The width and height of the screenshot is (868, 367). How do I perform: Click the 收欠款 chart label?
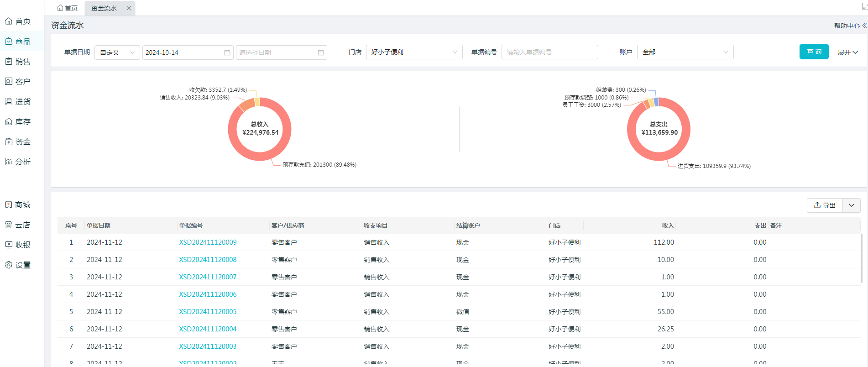(x=218, y=90)
